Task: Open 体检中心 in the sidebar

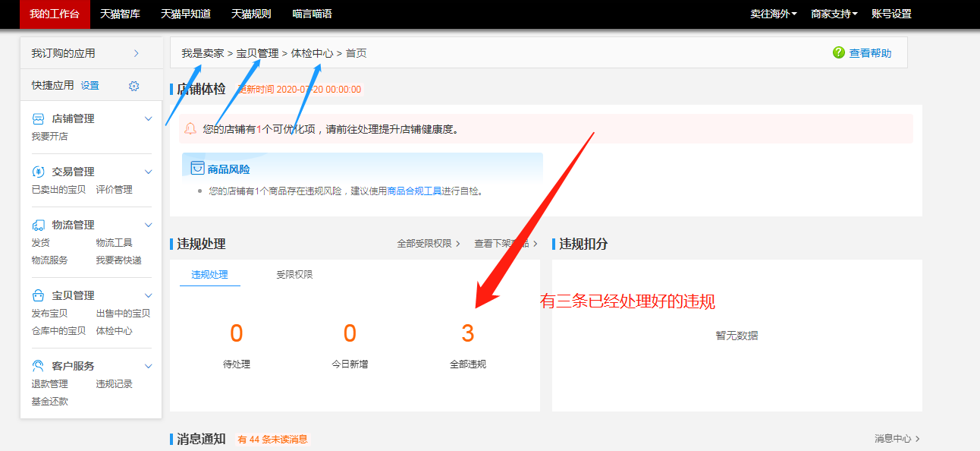Action: (x=115, y=331)
